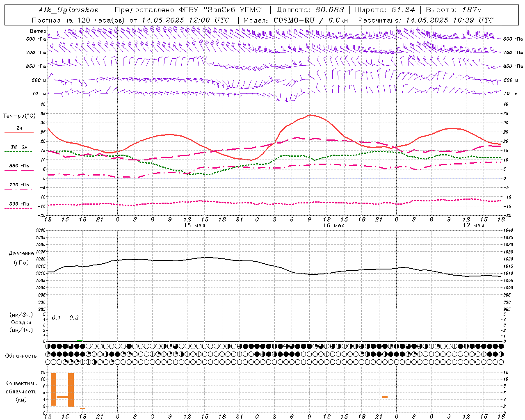
Task: Click the 0.2 precipitation value
Action: click(x=74, y=318)
